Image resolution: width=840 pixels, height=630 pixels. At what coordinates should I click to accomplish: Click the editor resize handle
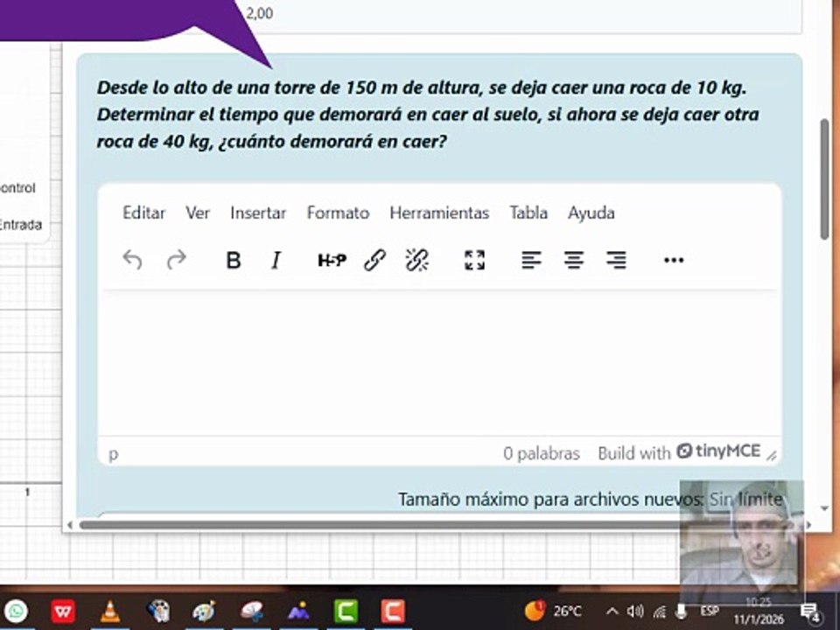[772, 456]
